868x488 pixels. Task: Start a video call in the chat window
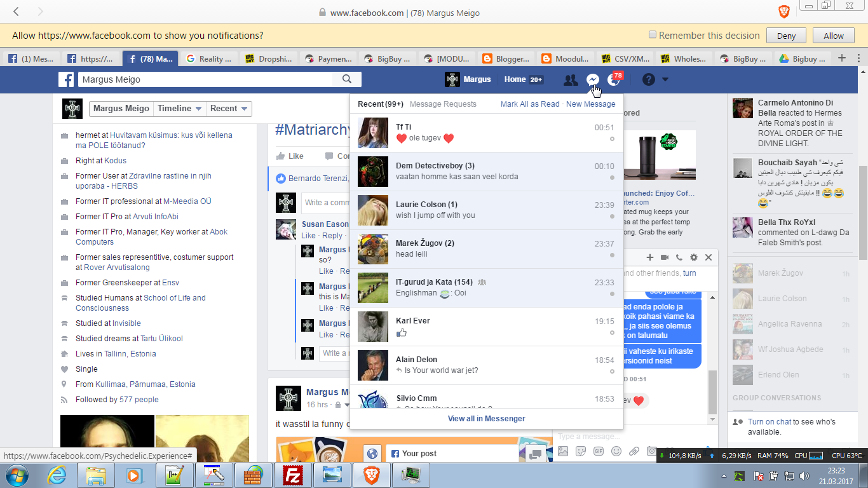point(665,257)
